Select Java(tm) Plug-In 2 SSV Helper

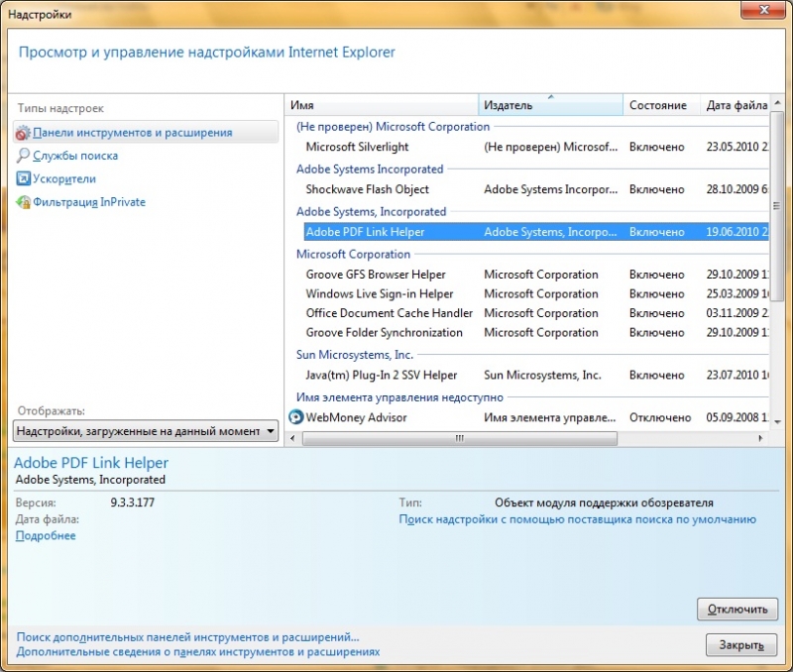(536, 376)
